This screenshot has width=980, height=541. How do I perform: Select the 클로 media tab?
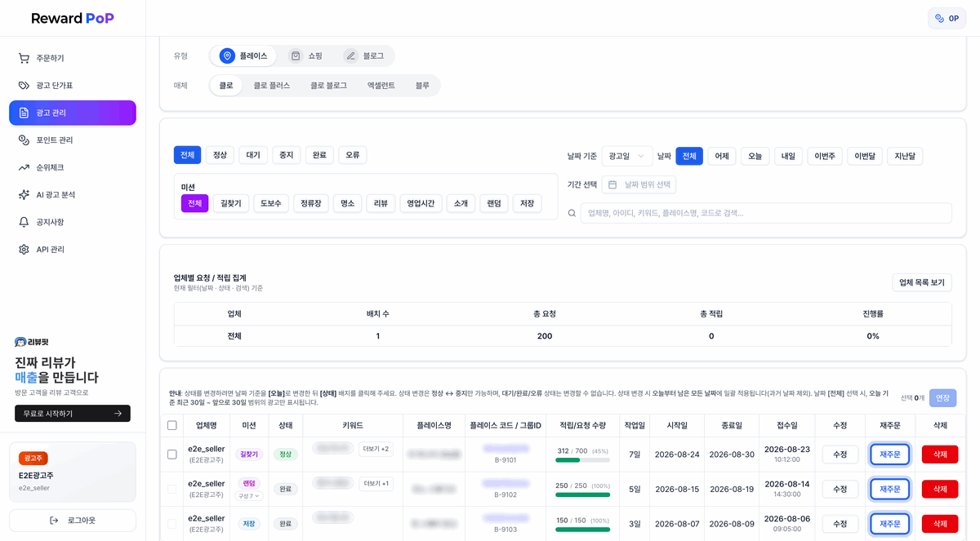pos(226,85)
